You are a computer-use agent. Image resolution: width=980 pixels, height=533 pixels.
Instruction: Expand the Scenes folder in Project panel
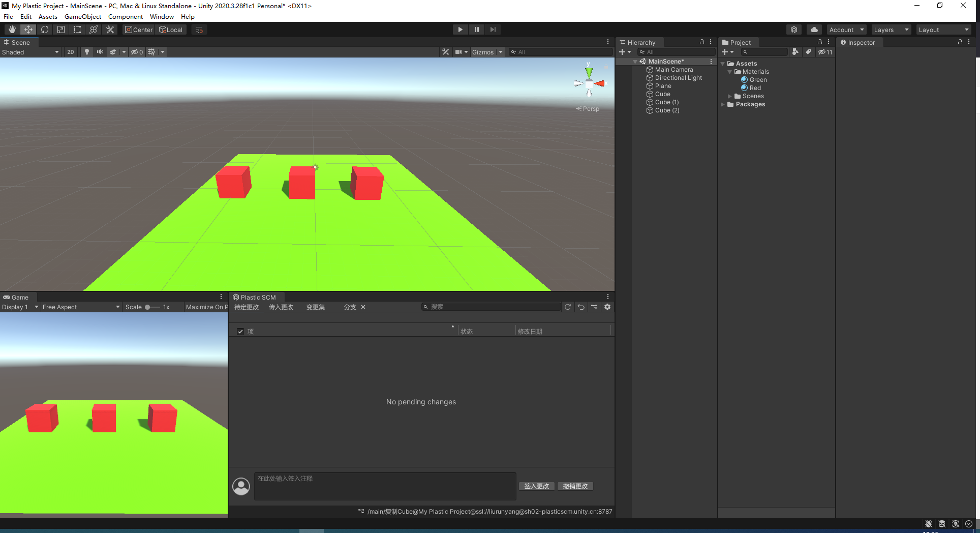click(729, 96)
